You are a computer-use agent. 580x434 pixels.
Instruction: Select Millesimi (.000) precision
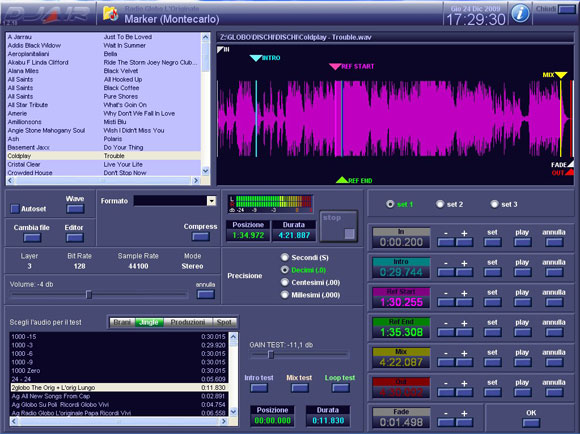point(284,295)
